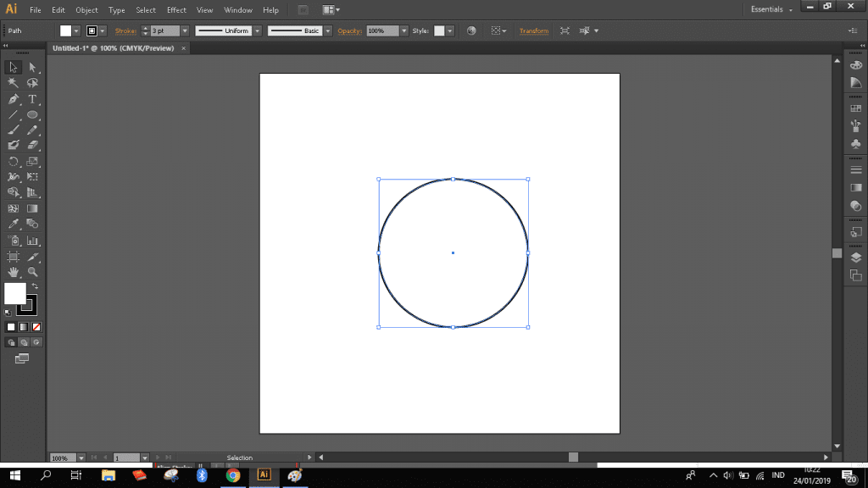This screenshot has width=868, height=488.
Task: Click the stroke color swatch
Action: [x=91, y=30]
